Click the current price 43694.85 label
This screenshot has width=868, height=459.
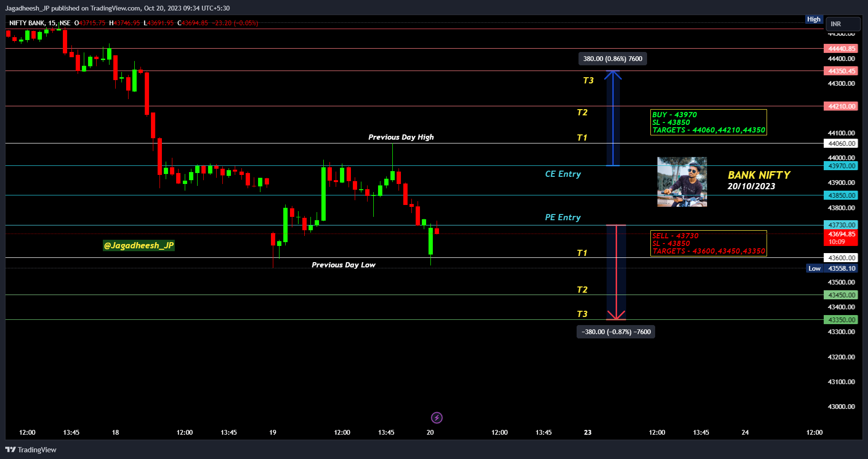click(x=841, y=238)
